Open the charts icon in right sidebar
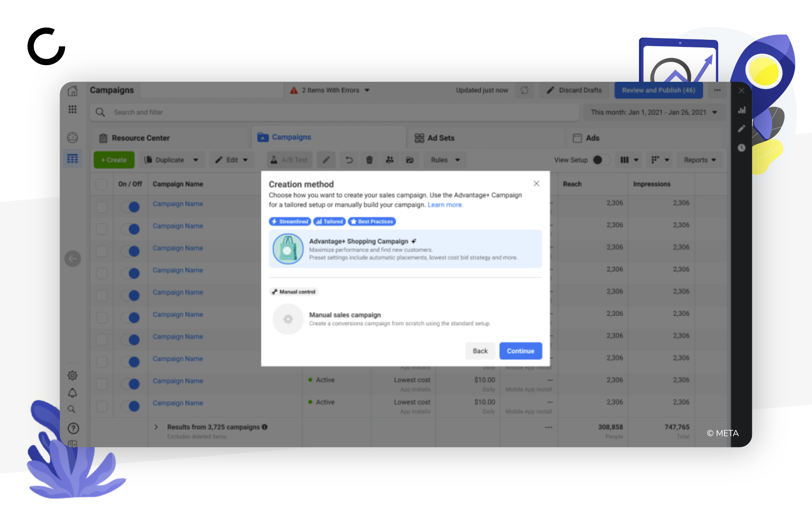The image size is (812, 529). coord(742,110)
